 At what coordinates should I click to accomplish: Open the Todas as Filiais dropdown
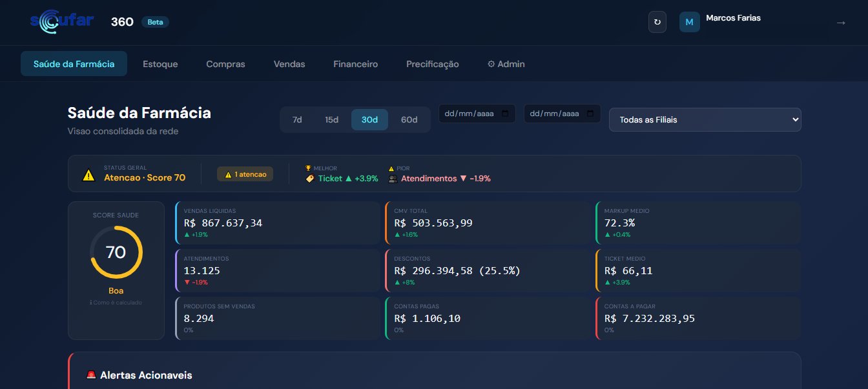705,119
